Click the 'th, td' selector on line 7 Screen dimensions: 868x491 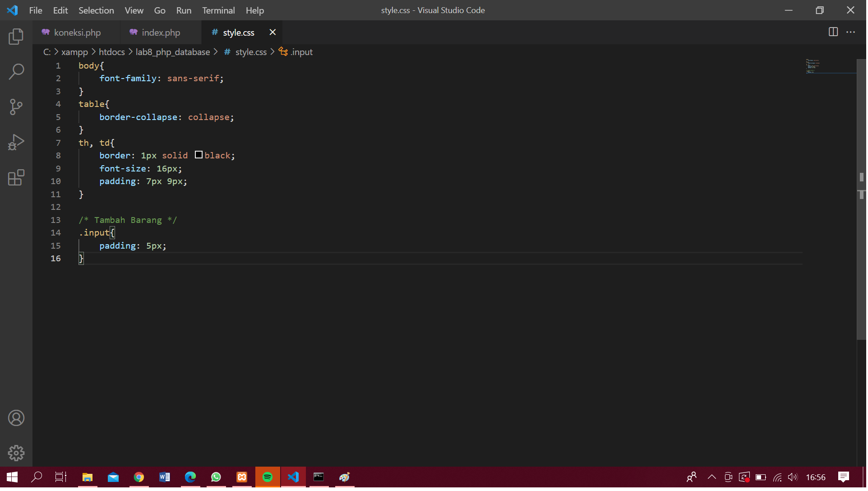[x=94, y=143]
